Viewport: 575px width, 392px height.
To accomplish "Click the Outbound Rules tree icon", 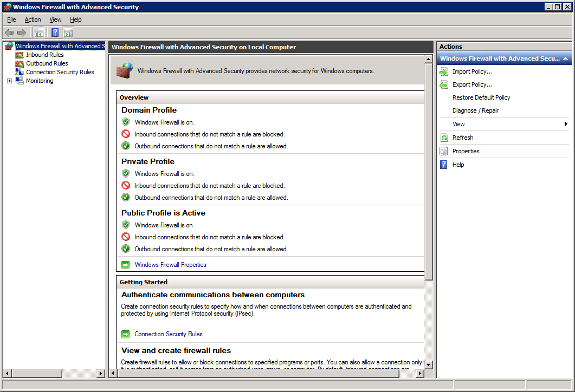I will pyautogui.click(x=20, y=64).
